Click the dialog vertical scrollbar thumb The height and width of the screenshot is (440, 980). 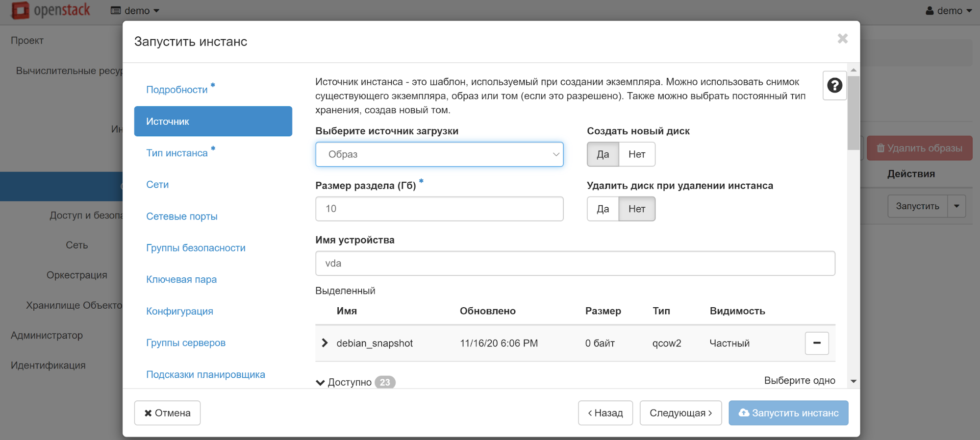(x=854, y=113)
